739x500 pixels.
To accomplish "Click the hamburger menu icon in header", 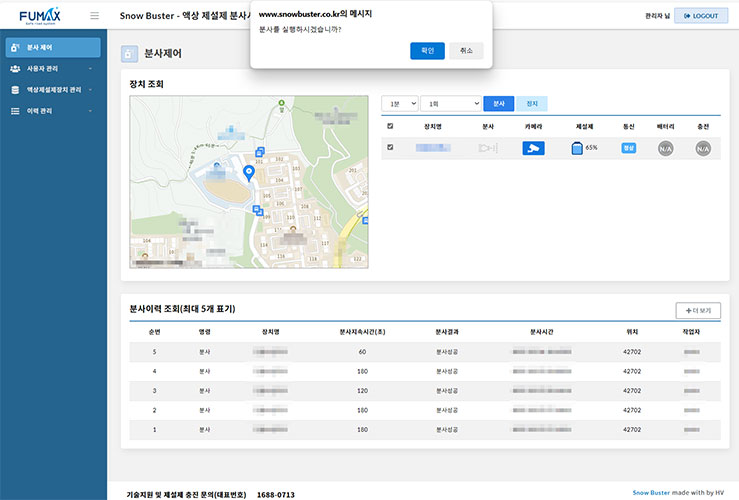I will coord(94,16).
